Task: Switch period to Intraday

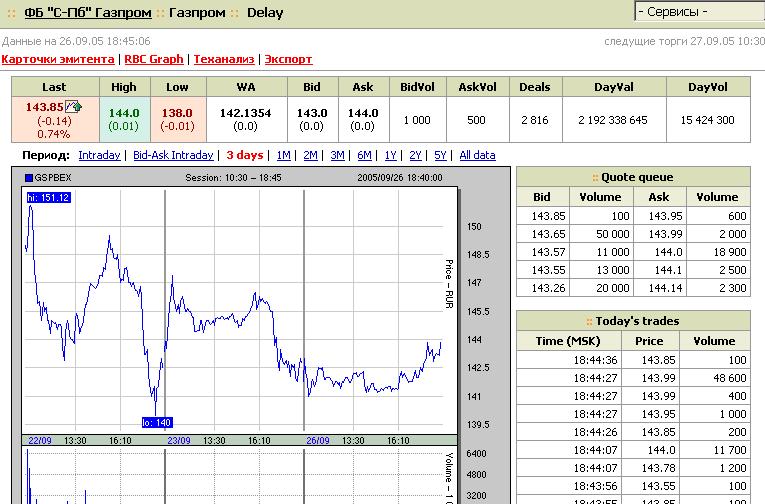Action: [99, 155]
